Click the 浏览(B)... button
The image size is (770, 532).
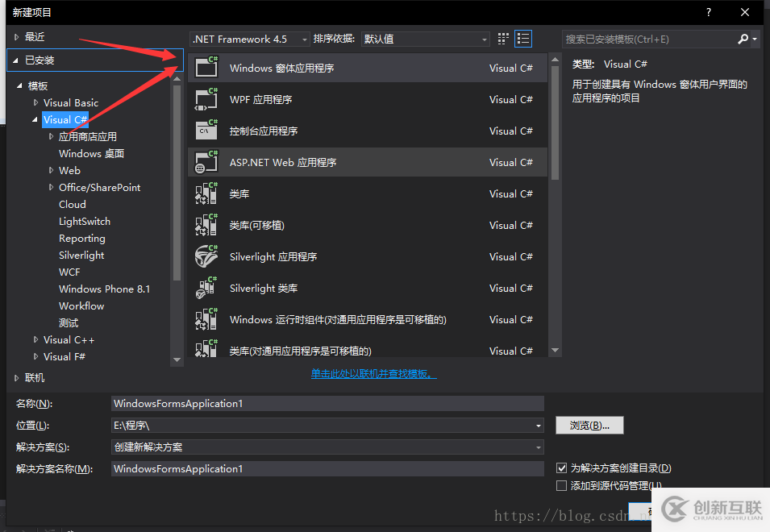coord(589,426)
